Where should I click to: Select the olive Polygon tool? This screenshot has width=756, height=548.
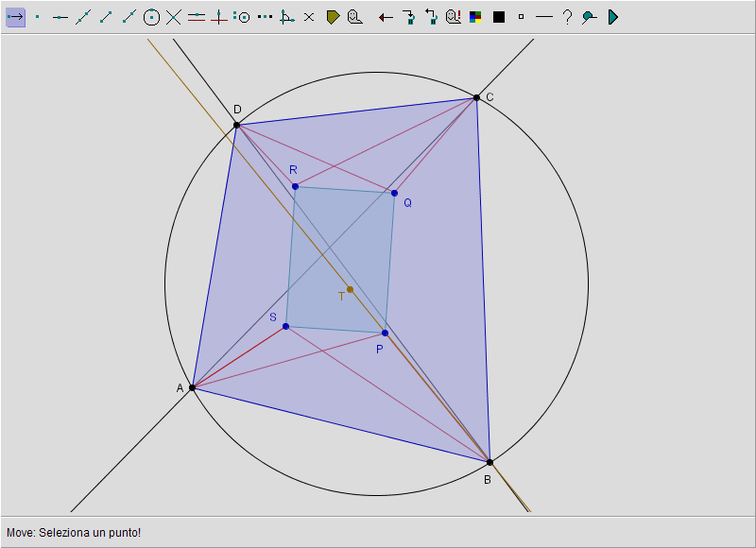(333, 17)
